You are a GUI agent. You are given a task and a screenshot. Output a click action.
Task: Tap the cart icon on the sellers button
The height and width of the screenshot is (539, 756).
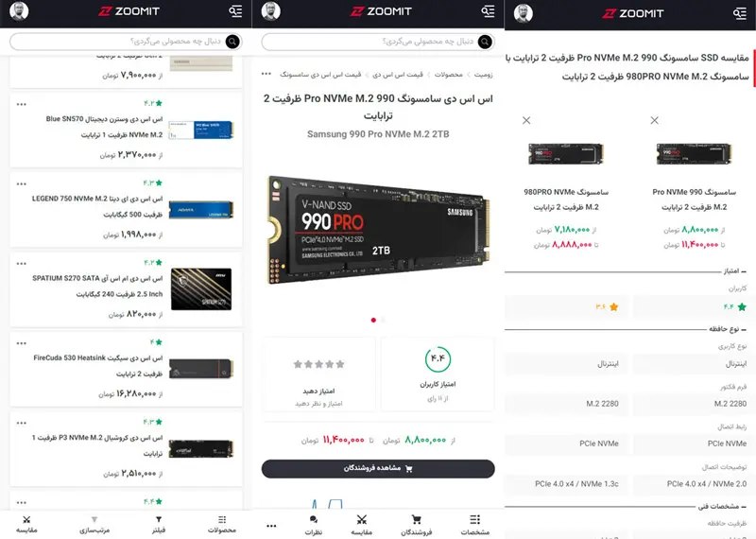[x=409, y=468]
